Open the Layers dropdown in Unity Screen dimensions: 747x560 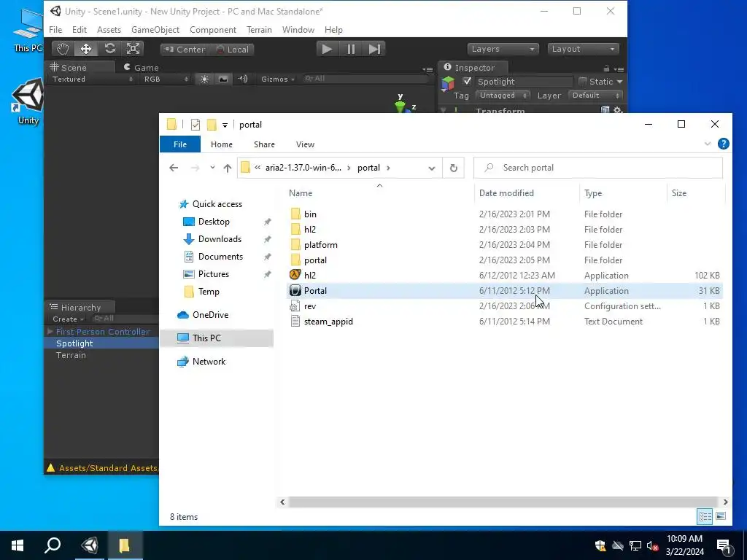point(503,49)
